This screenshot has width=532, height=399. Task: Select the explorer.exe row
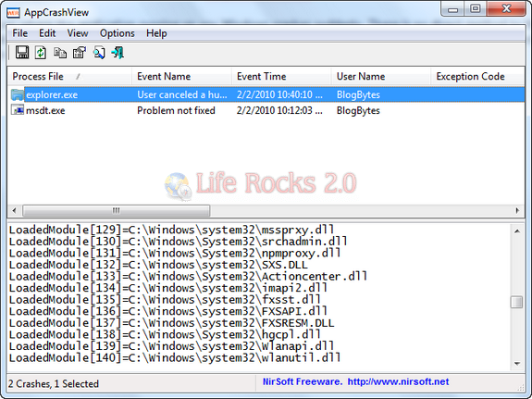coord(266,94)
